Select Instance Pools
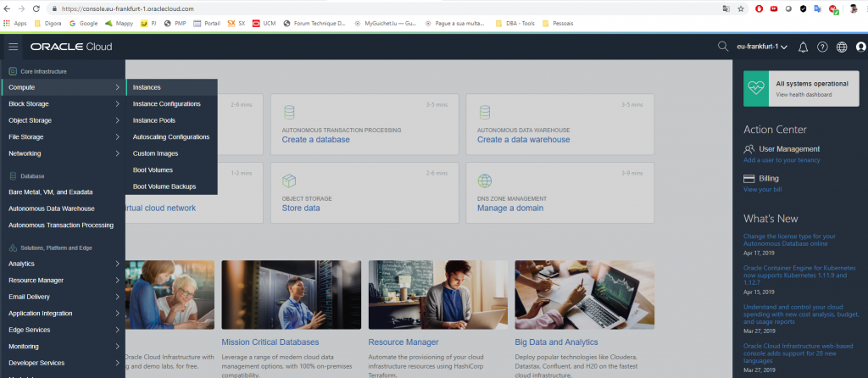The image size is (868, 378). (x=171, y=120)
